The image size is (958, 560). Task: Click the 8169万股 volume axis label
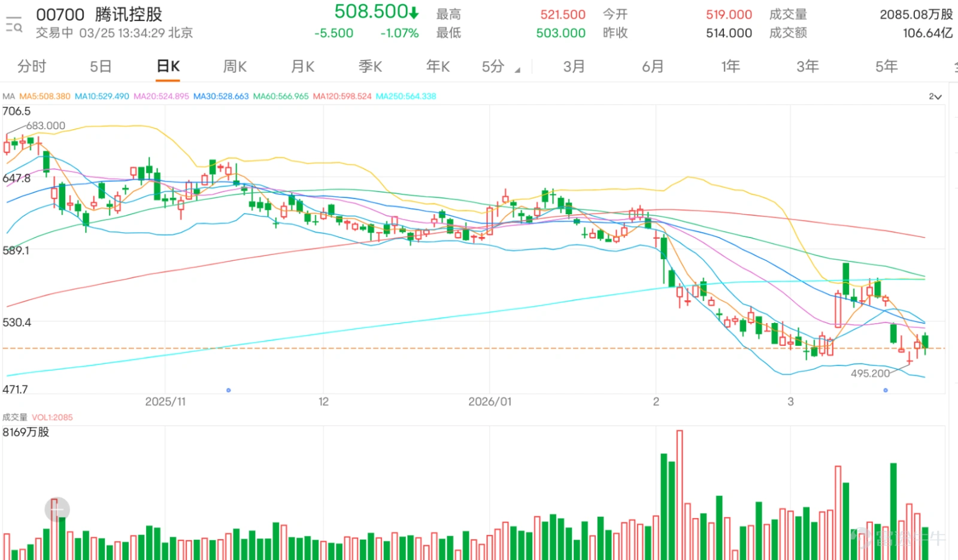coord(26,432)
